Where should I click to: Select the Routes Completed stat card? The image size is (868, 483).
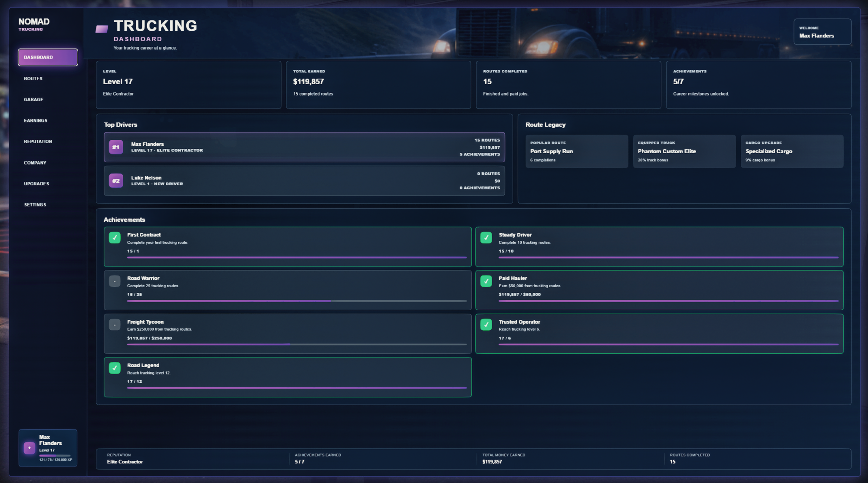[x=569, y=85]
